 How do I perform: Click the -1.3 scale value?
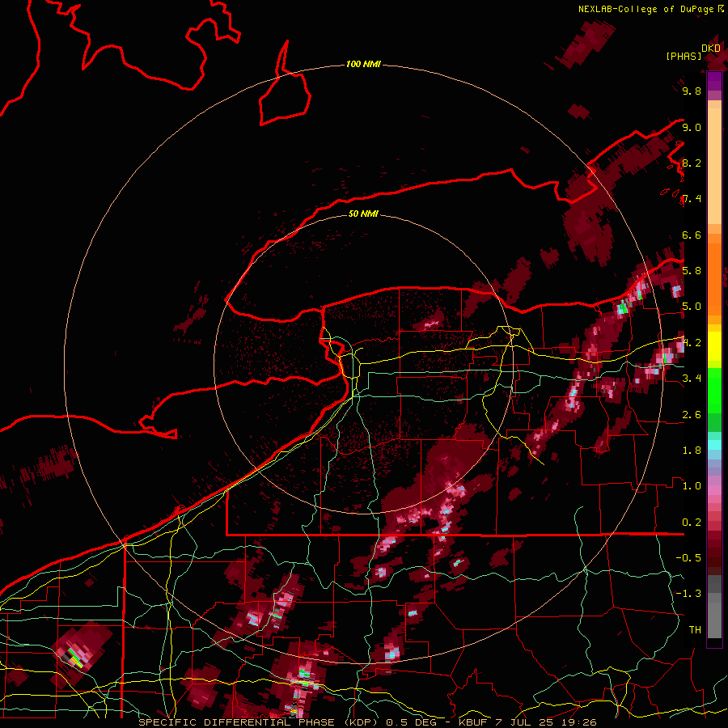coord(688,594)
